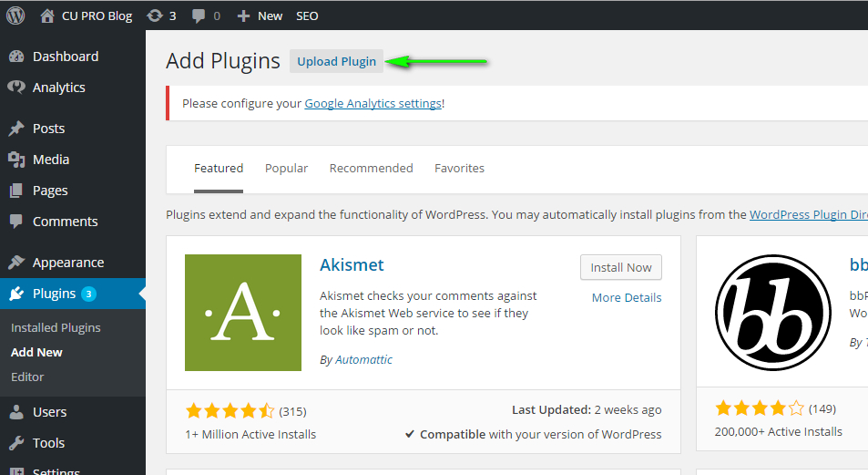Click the Analytics sidebar icon
868x475 pixels.
pyautogui.click(x=16, y=87)
